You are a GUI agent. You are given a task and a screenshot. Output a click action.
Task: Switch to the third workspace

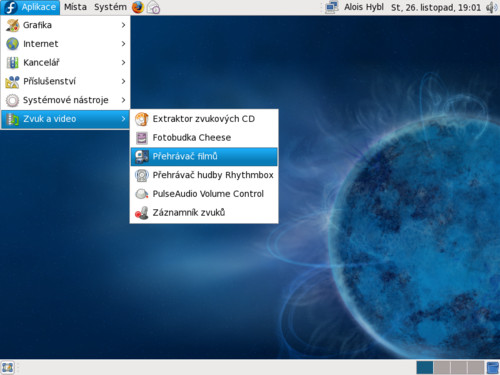coord(459,368)
